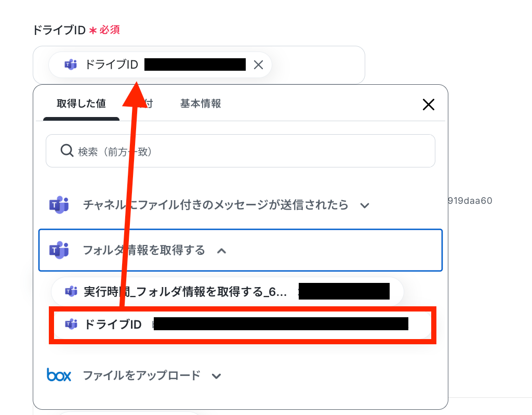
Task: Click Teams icon beside フォルダ情報を取得する
Action: (59, 250)
